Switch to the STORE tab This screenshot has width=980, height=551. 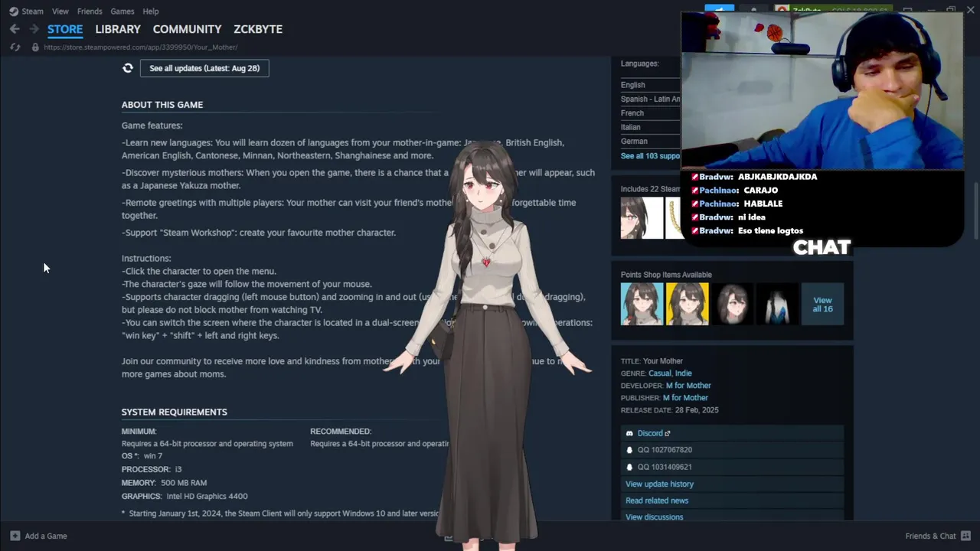(65, 29)
